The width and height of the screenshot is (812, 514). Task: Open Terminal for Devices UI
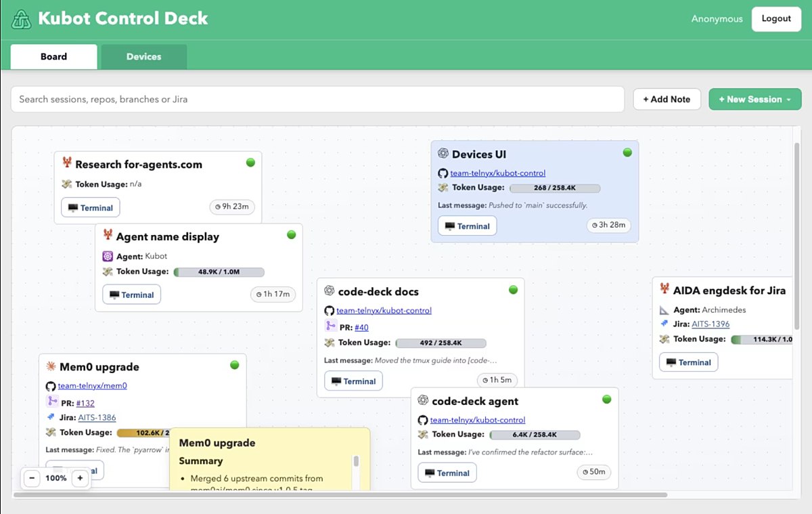(x=468, y=226)
